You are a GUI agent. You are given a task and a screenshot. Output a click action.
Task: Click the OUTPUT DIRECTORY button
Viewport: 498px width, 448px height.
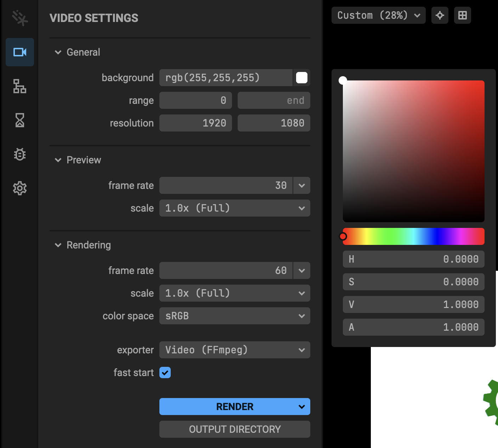(x=234, y=429)
